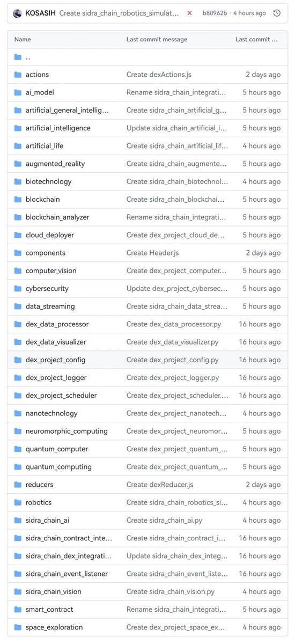Open commit 'Create Header.js'
The height and width of the screenshot is (644, 295).
[x=153, y=253]
